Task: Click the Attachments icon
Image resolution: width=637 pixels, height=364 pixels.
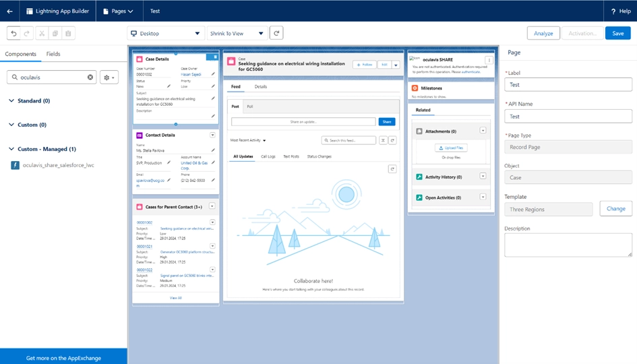Action: pyautogui.click(x=419, y=131)
